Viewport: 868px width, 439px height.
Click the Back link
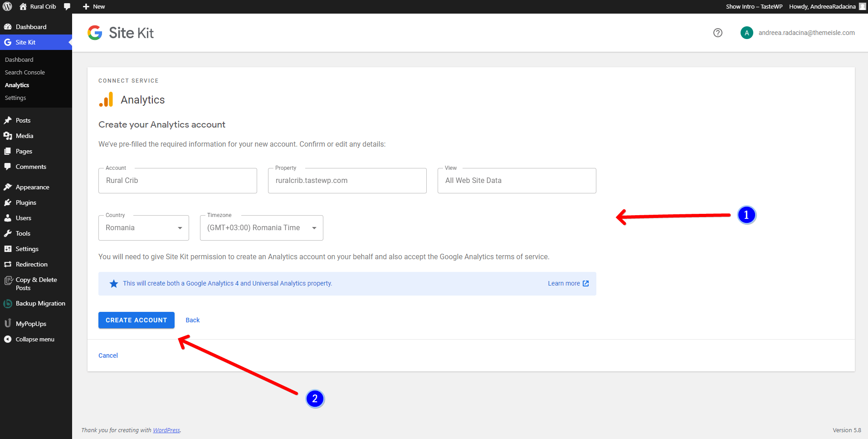pyautogui.click(x=192, y=320)
